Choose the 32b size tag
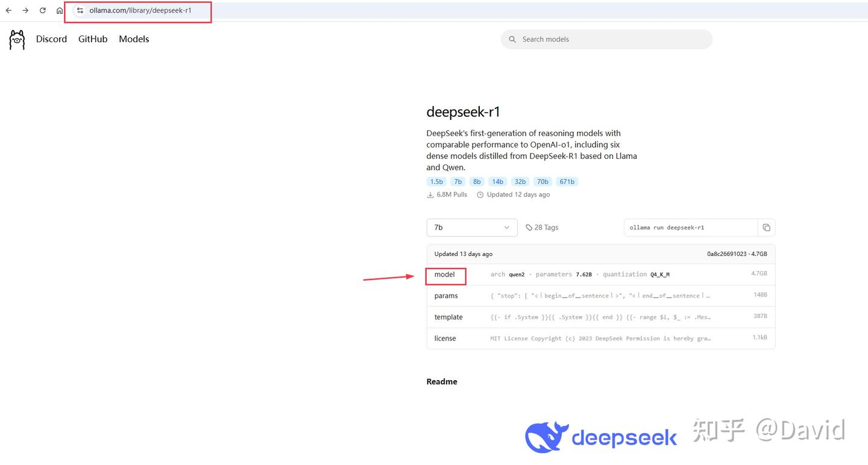Image resolution: width=868 pixels, height=465 pixels. [520, 181]
